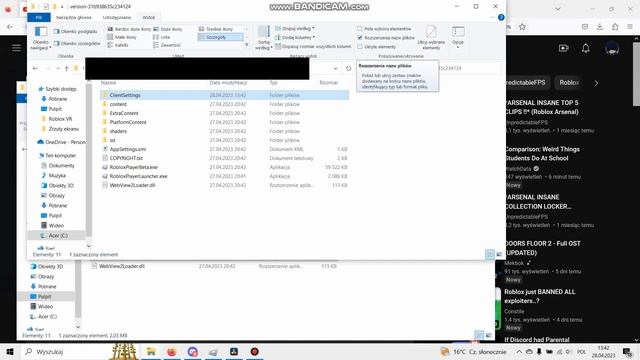This screenshot has width=640, height=360.
Task: Switch to Udostępnianie ribbon tab
Action: click(x=117, y=18)
